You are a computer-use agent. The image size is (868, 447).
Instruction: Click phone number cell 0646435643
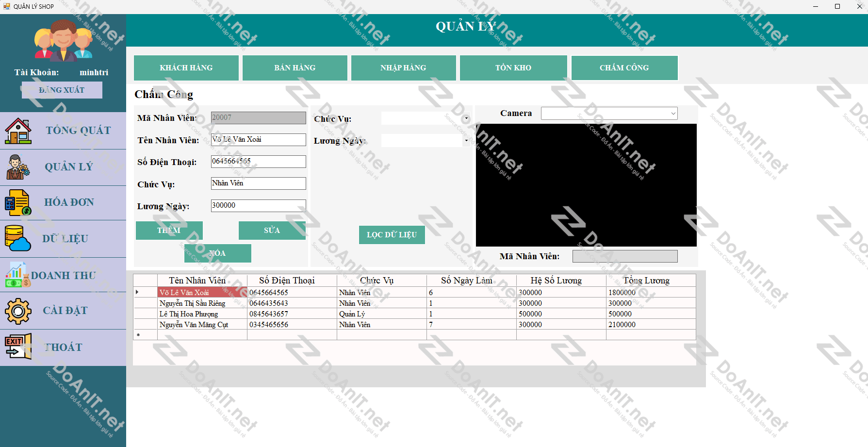tap(292, 303)
